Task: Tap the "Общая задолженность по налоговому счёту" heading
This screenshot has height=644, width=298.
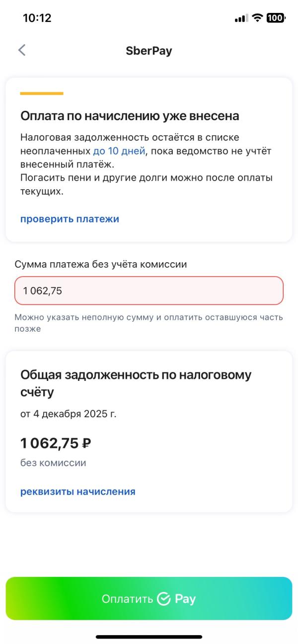Action: point(136,383)
